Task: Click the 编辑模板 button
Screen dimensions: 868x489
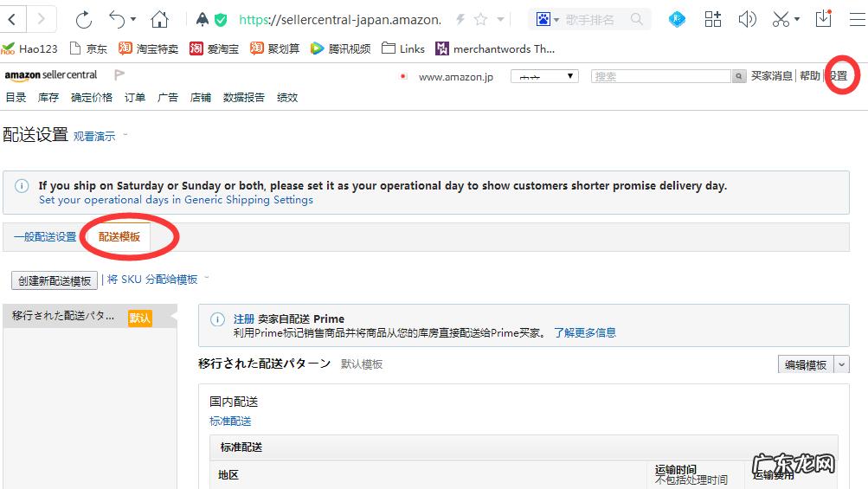Action: click(x=806, y=364)
